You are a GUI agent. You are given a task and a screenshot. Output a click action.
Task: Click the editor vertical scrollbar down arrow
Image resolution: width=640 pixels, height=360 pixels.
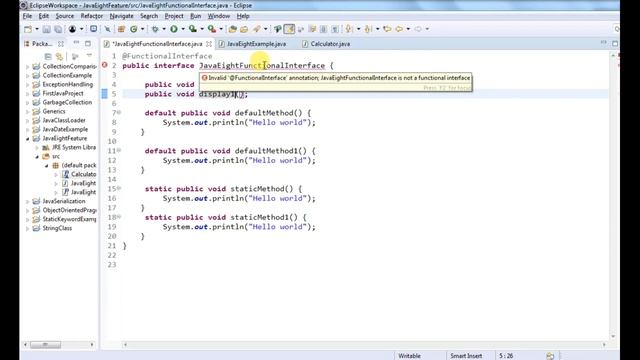[x=613, y=336]
